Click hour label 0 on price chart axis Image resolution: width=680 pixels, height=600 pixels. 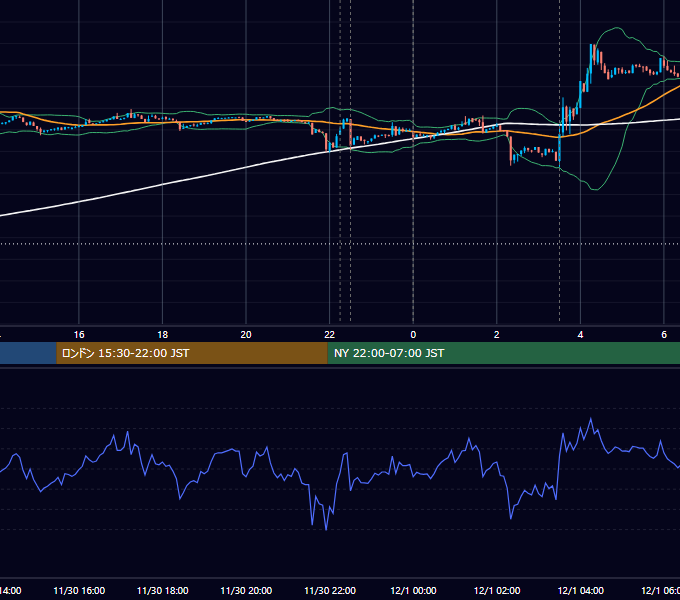click(x=413, y=335)
